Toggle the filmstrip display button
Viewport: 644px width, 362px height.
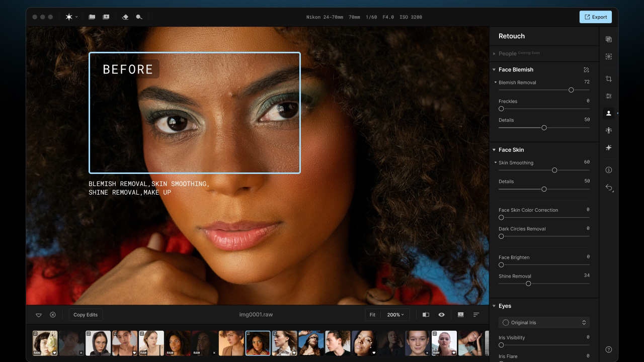460,315
